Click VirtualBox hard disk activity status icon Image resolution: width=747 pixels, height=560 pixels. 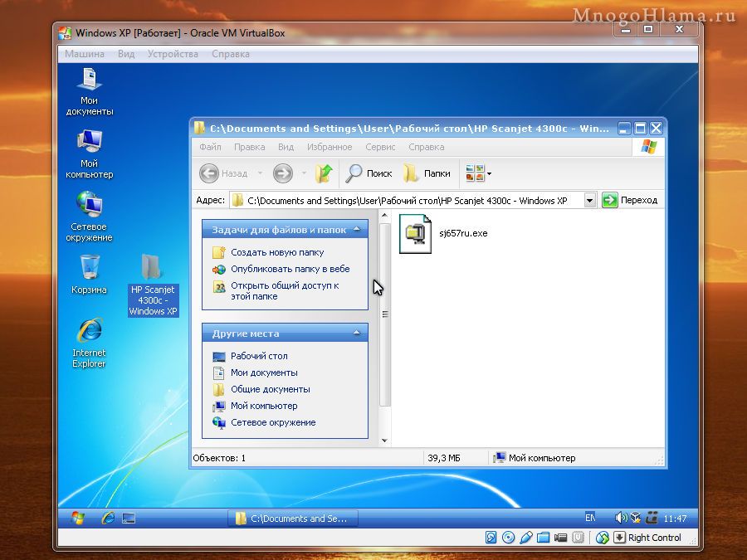pyautogui.click(x=491, y=538)
